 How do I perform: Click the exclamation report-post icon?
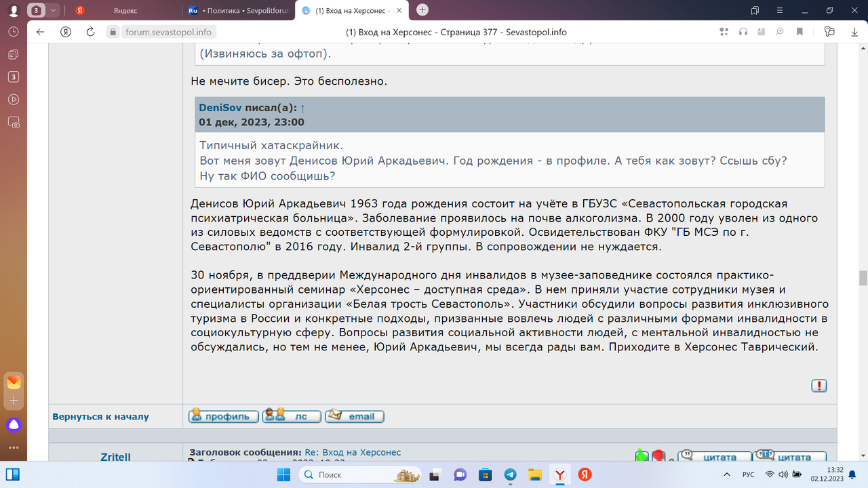(x=818, y=385)
